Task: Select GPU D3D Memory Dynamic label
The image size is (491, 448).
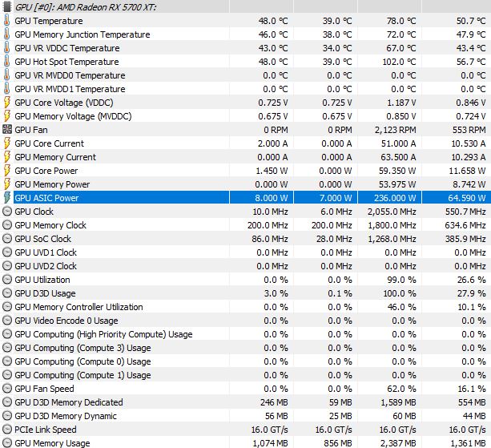Action: (x=66, y=416)
